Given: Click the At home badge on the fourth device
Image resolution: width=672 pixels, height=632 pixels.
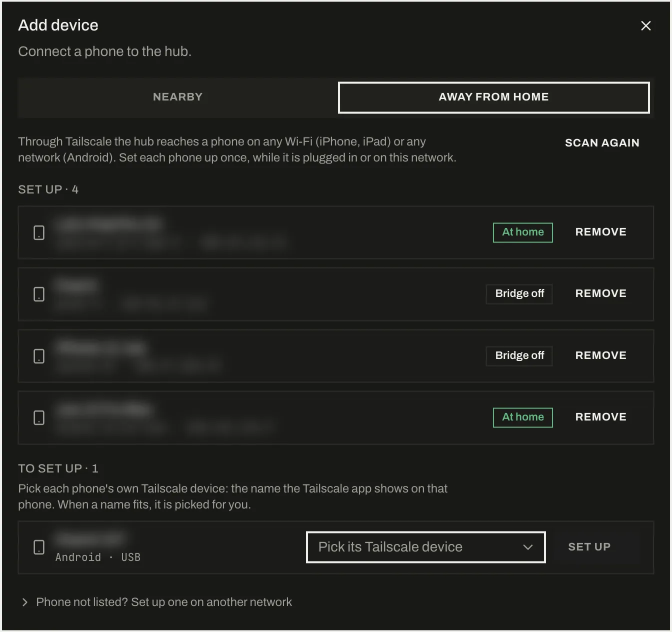Looking at the screenshot, I should point(523,417).
